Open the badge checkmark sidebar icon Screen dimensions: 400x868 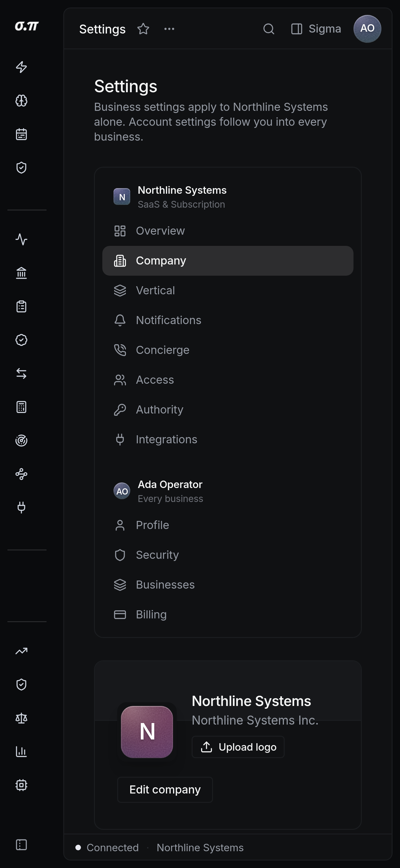[21, 340]
